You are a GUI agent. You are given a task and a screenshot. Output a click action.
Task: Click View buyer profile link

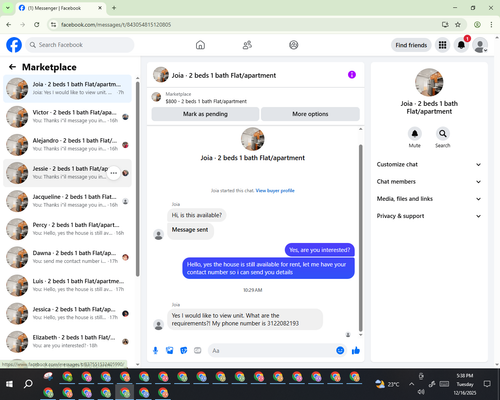click(275, 191)
